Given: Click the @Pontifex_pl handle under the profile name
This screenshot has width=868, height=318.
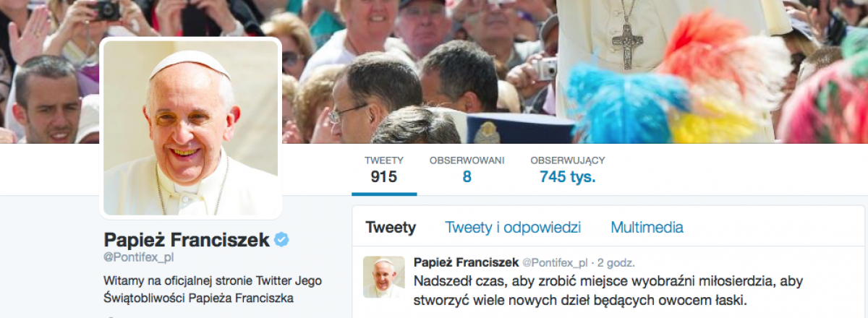Looking at the screenshot, I should pyautogui.click(x=139, y=257).
